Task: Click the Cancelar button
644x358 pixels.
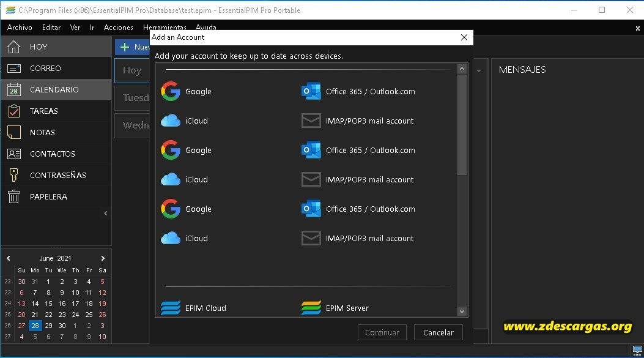Action: coord(439,332)
